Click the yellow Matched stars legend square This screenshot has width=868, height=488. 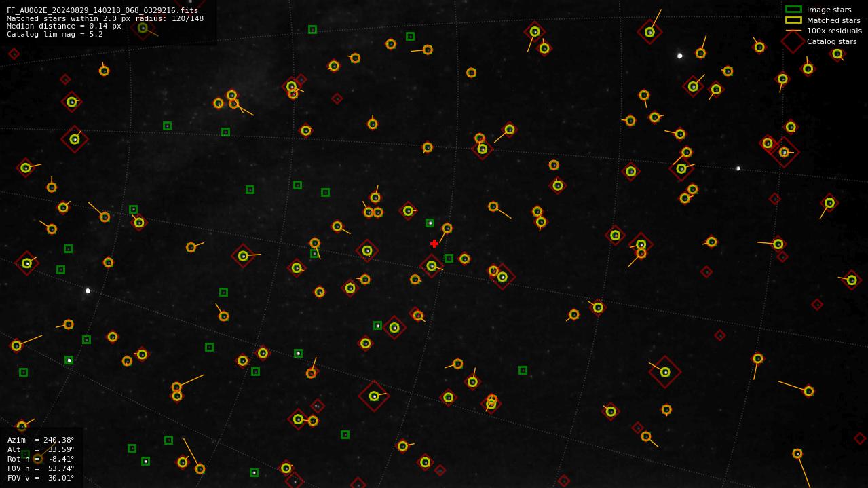tap(793, 20)
